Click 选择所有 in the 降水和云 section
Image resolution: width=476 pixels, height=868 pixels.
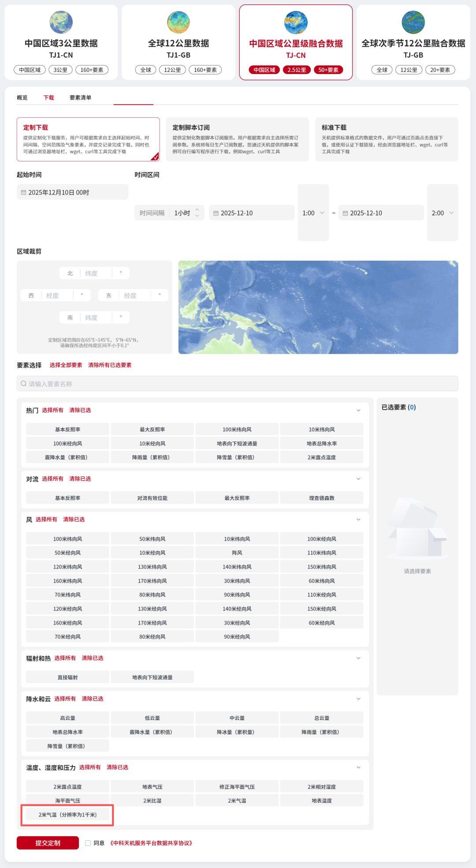pyautogui.click(x=65, y=699)
